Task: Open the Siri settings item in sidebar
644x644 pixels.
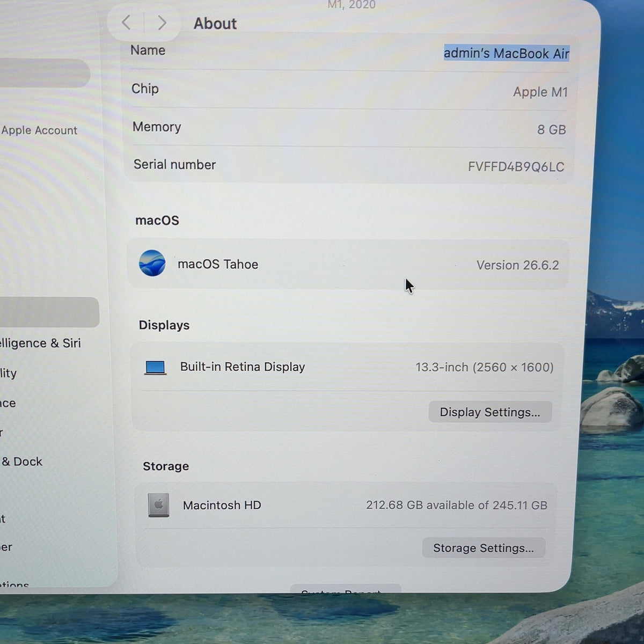Action: click(40, 343)
